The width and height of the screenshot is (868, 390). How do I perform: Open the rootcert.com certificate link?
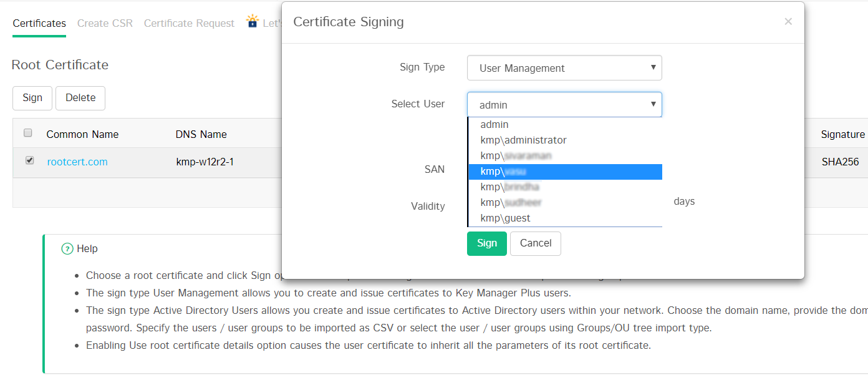tap(77, 162)
